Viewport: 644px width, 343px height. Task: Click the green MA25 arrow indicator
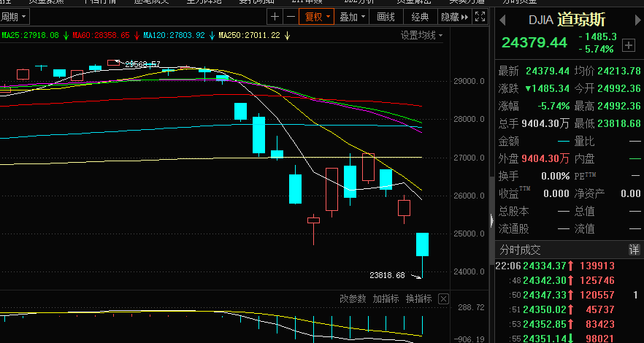click(x=66, y=34)
